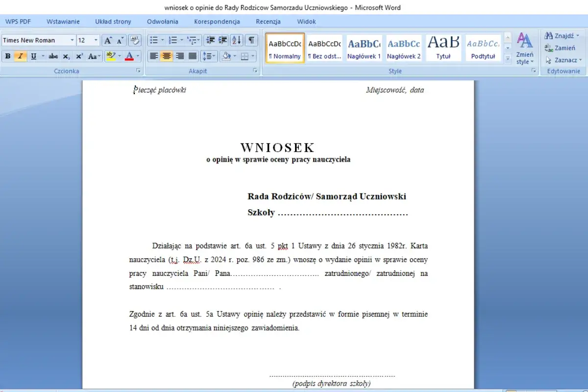Click 'Pieczęć placówki' text in document
This screenshot has height=392, width=588.
[x=160, y=90]
